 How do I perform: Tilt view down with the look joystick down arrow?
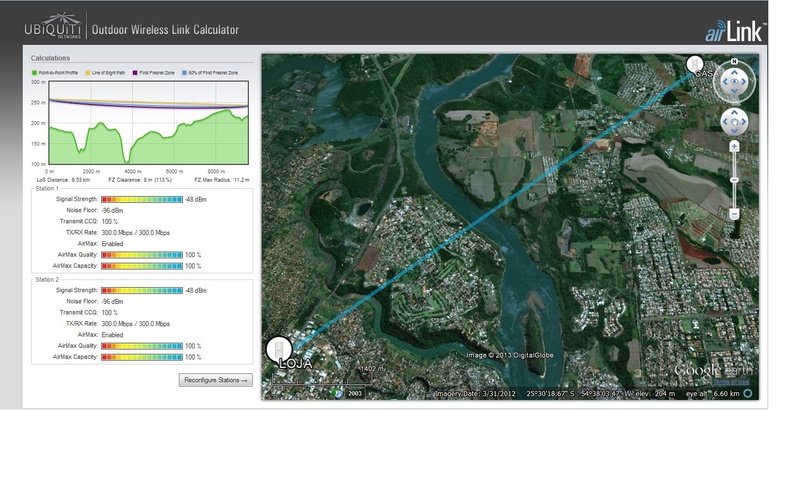click(734, 91)
